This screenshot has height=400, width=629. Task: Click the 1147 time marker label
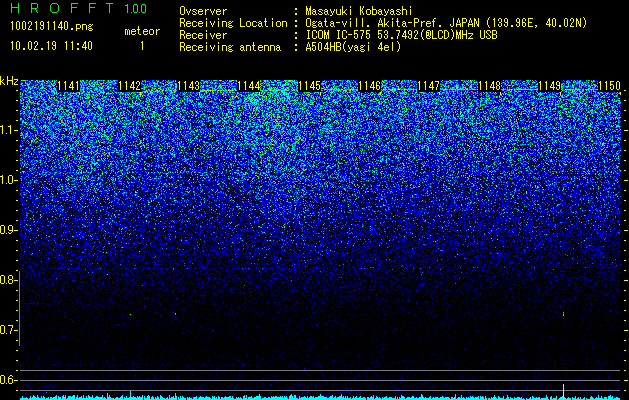(x=429, y=86)
